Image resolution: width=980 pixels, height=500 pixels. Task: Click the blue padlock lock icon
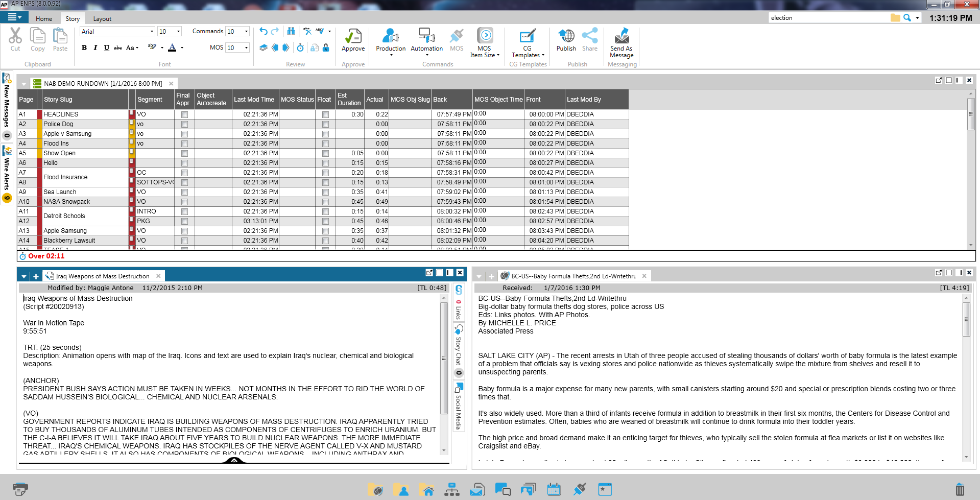pyautogui.click(x=326, y=47)
